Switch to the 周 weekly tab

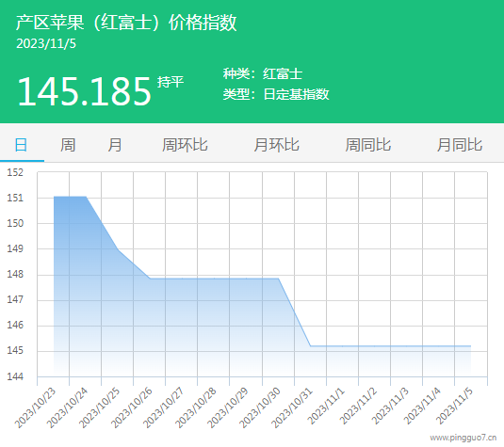point(68,145)
